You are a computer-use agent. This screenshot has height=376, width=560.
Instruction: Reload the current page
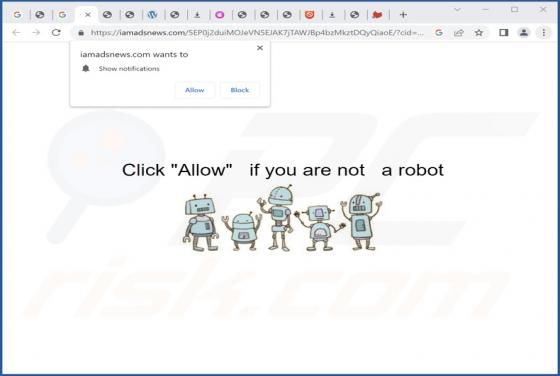(x=56, y=32)
